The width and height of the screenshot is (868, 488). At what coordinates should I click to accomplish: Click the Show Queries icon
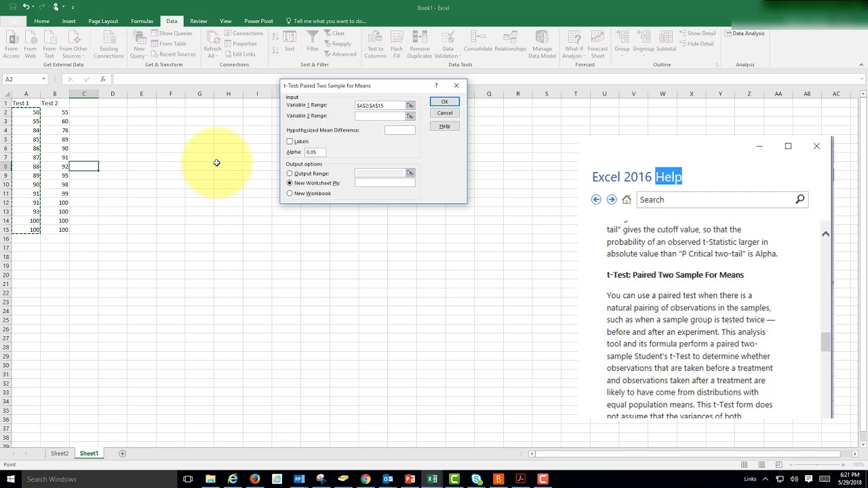pyautogui.click(x=155, y=33)
